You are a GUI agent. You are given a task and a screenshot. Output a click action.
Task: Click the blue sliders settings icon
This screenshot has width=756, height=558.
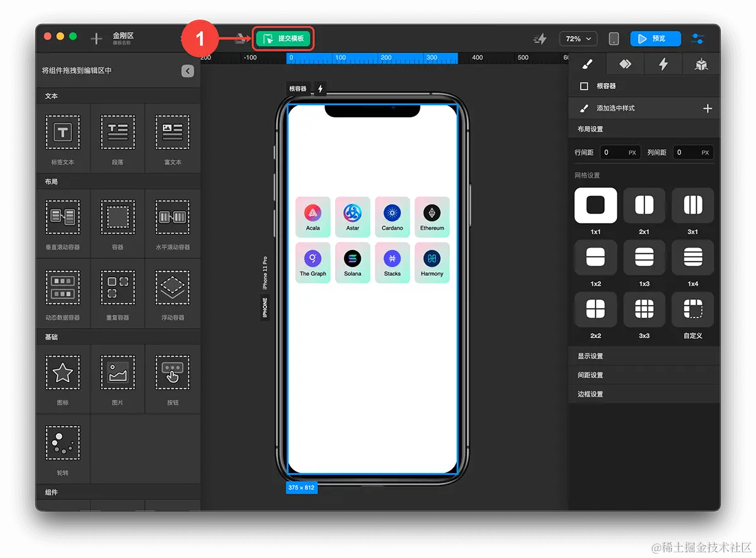[697, 39]
